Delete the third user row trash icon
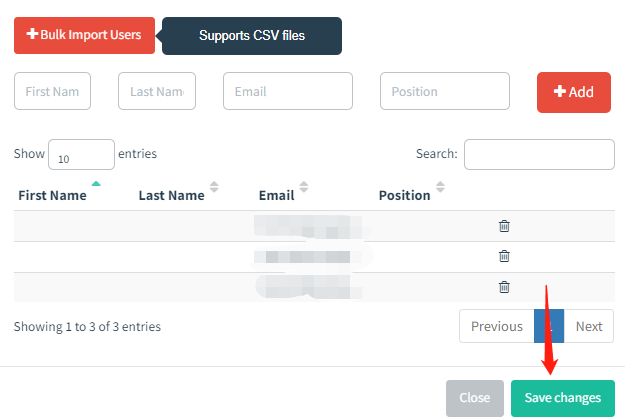The width and height of the screenshot is (625, 417). (504, 287)
